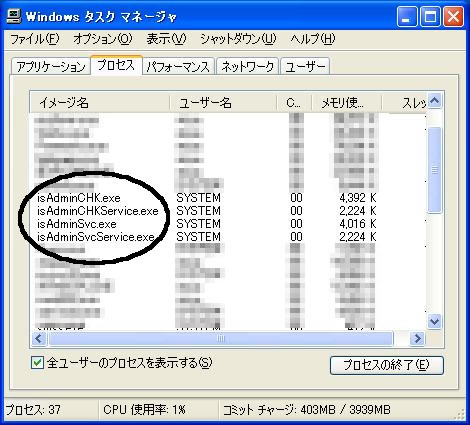Switch to the ネットワーク tab
The width and height of the screenshot is (470, 425).
247,67
